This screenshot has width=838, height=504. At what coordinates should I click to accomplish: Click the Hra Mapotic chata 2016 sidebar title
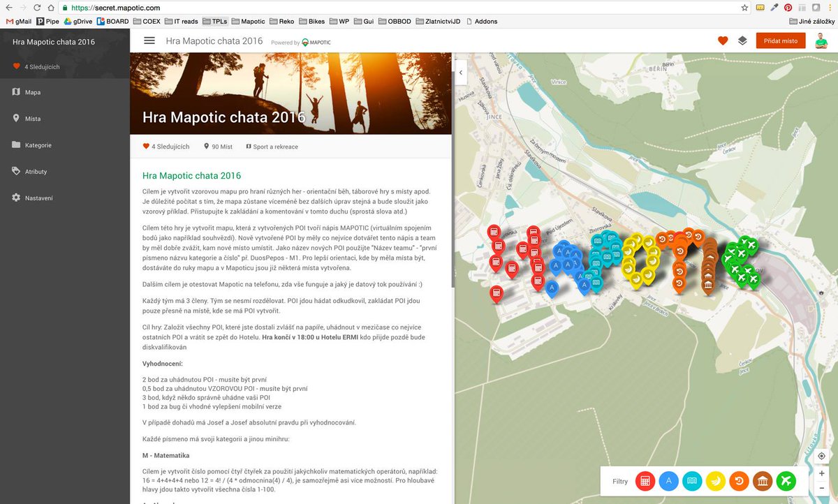coord(54,42)
